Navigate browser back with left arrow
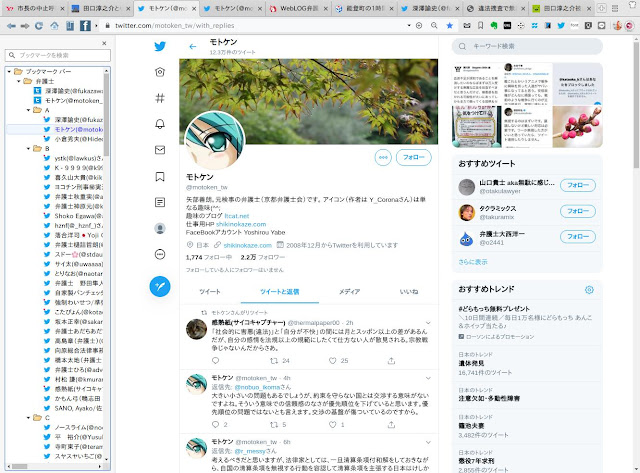640x473 pixels. pos(11,26)
